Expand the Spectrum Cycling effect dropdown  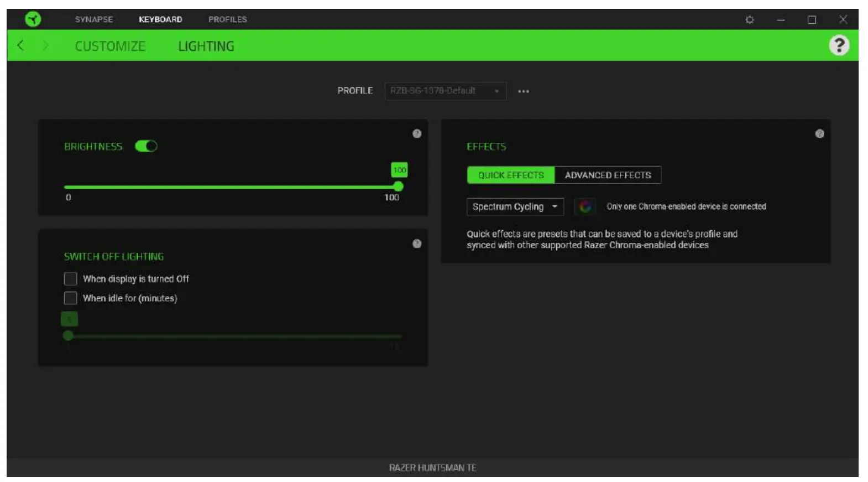tap(515, 206)
